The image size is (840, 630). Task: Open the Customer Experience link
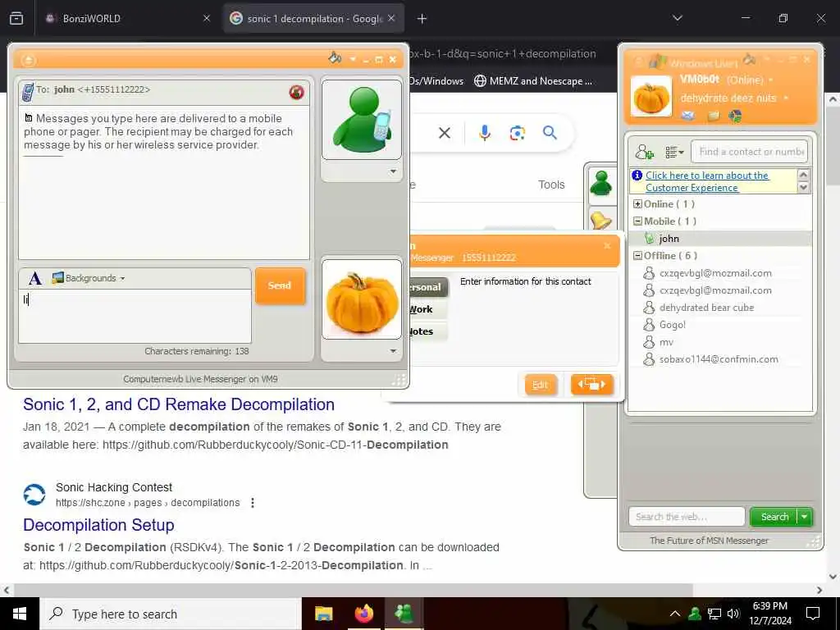707,181
